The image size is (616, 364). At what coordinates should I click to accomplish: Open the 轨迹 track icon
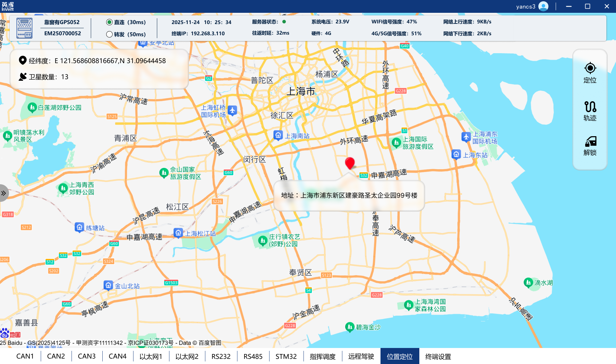(x=590, y=107)
